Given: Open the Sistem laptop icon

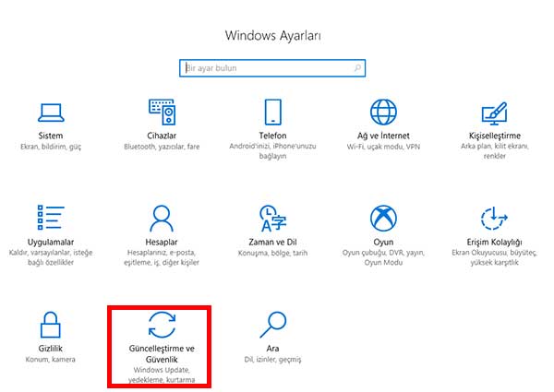Looking at the screenshot, I should pos(51,113).
